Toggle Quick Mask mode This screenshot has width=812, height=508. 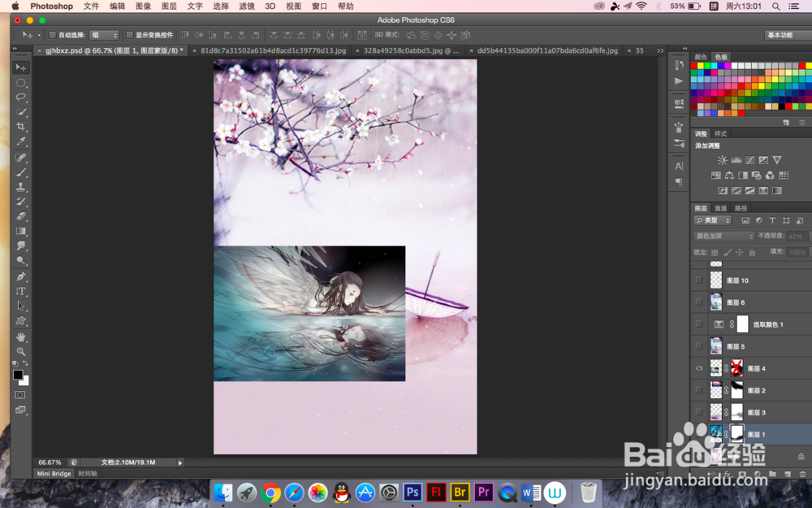20,395
